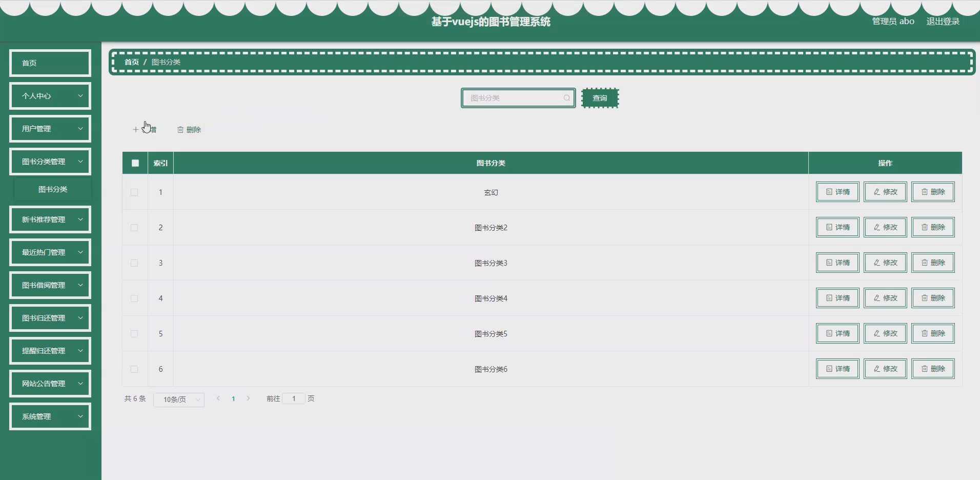Delete 图书分类6 row

(933, 369)
